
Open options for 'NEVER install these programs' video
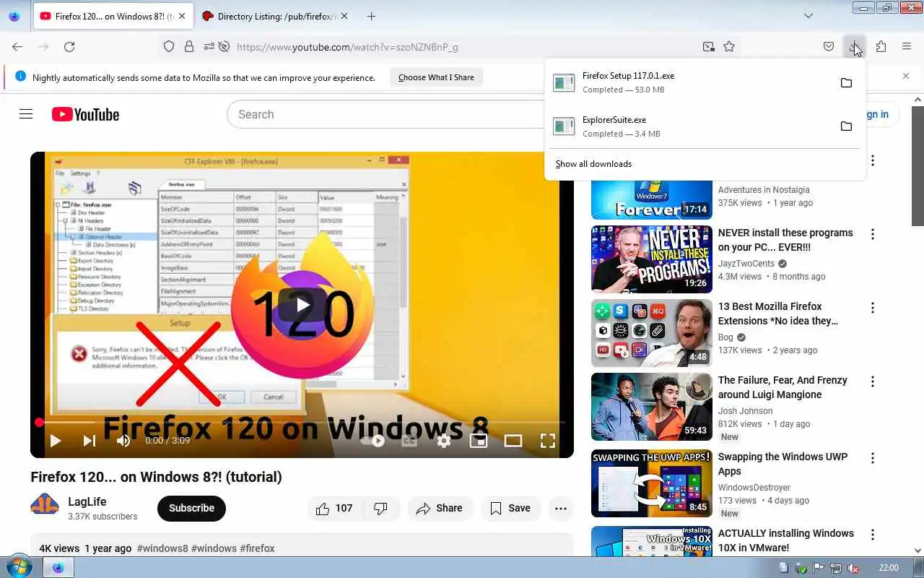(x=873, y=234)
